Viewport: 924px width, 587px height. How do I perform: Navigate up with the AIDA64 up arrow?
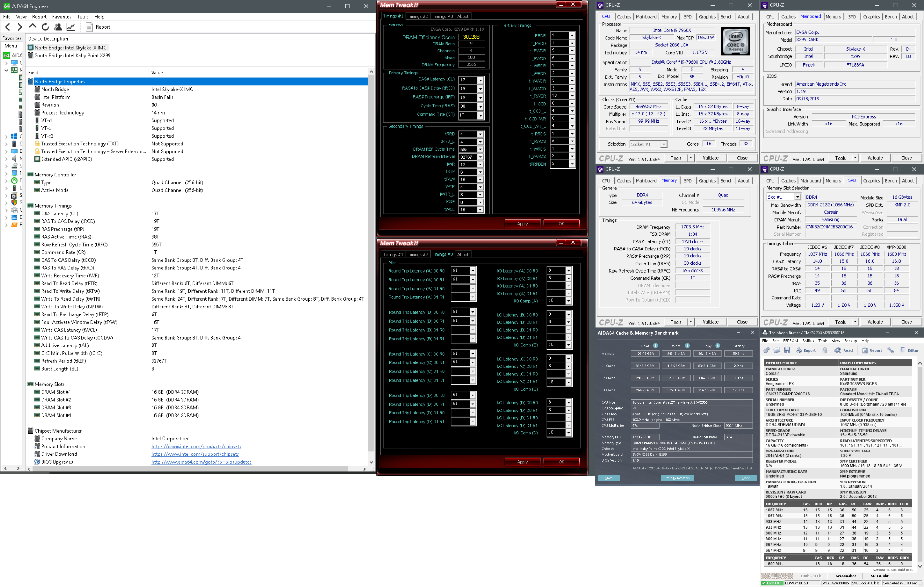33,26
